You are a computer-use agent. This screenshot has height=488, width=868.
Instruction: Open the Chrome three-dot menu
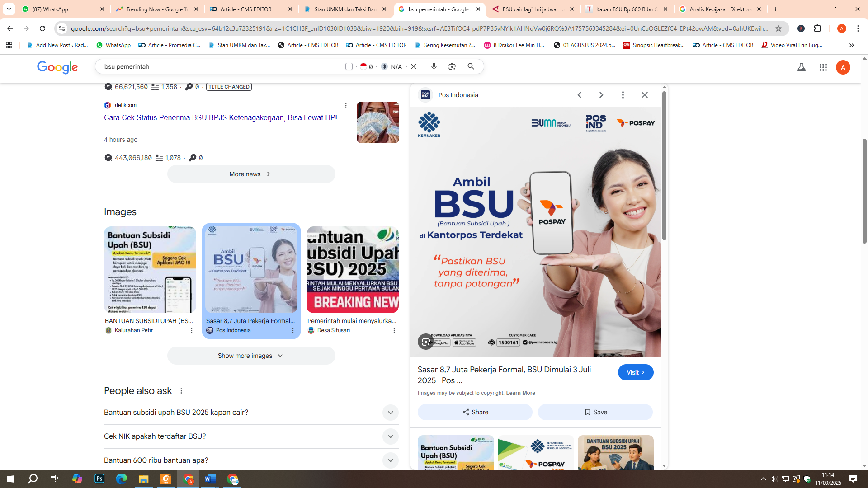coord(858,28)
